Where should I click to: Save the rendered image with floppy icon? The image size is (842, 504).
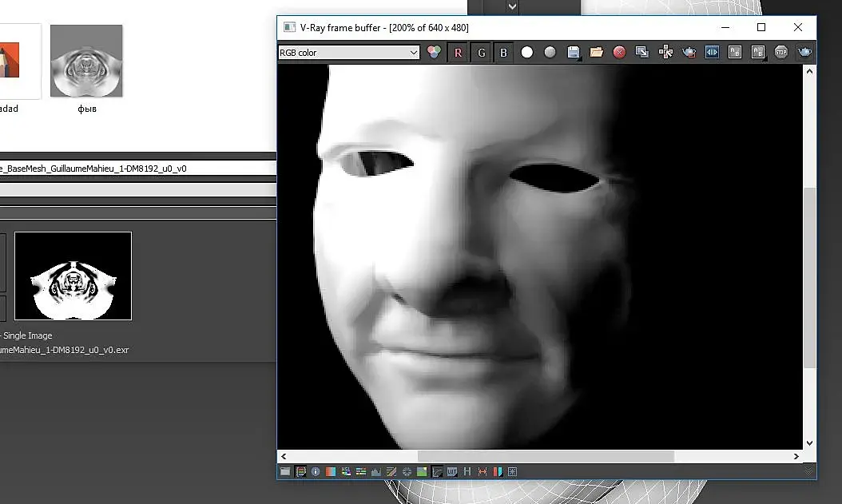click(573, 53)
